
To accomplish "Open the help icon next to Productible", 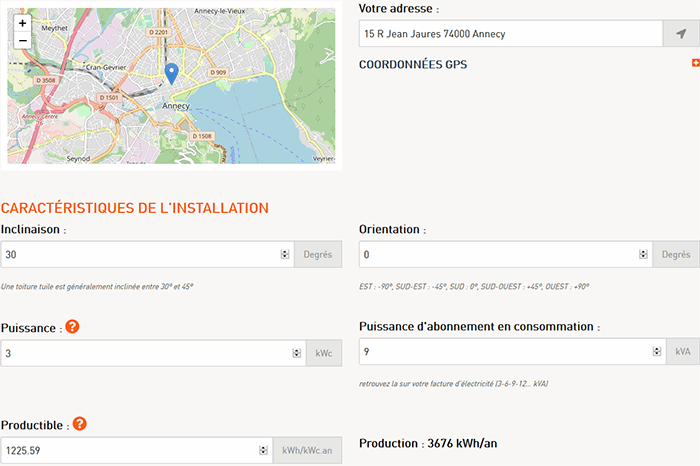I will [80, 424].
